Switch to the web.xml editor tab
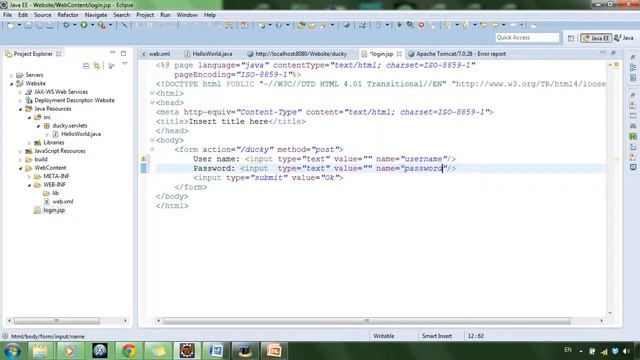The image size is (640, 360). (156, 54)
